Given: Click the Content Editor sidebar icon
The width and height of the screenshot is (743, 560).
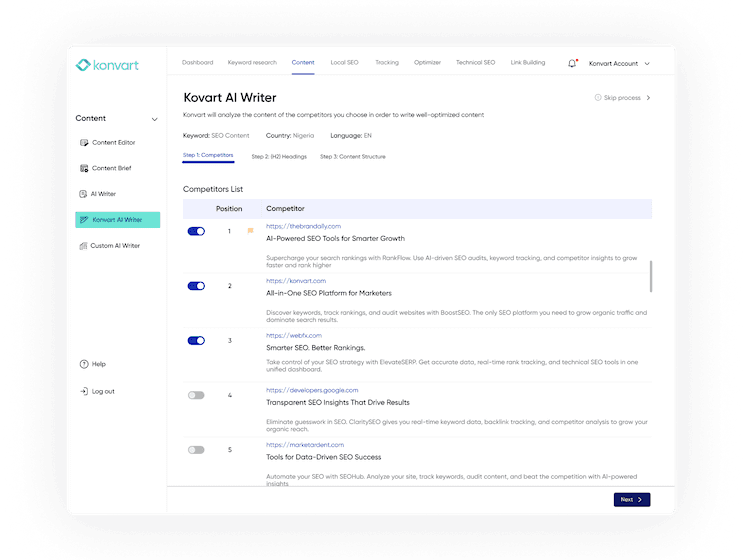Looking at the screenshot, I should click(x=84, y=143).
